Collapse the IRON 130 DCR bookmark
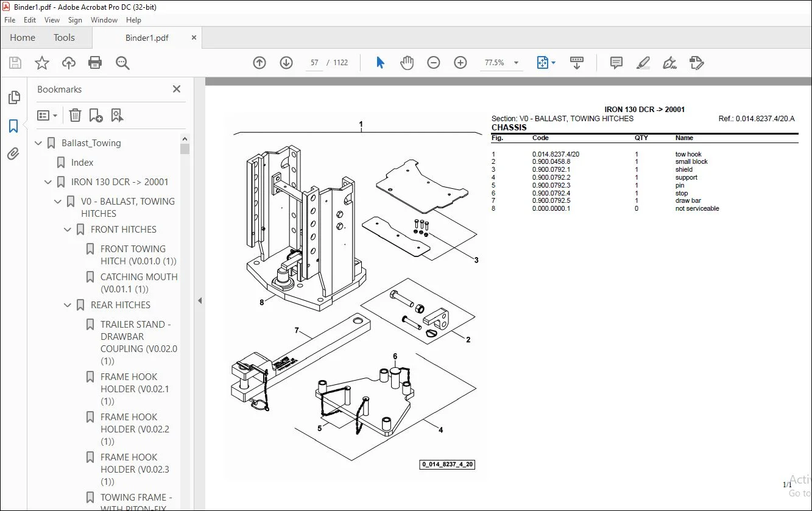Screen dimensions: 812x511 coord(49,182)
